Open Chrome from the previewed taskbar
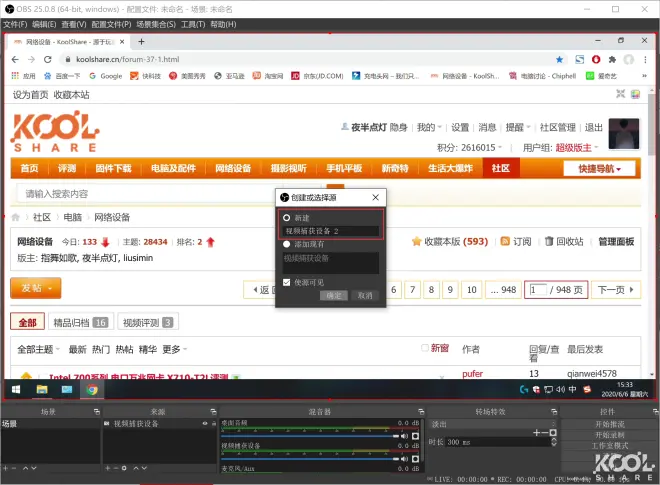660x485 pixels. (92, 390)
